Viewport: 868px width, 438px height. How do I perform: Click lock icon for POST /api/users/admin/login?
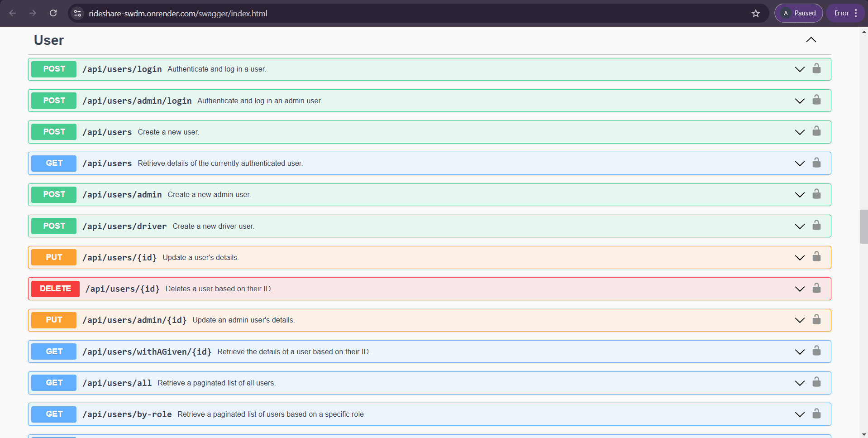point(816,100)
